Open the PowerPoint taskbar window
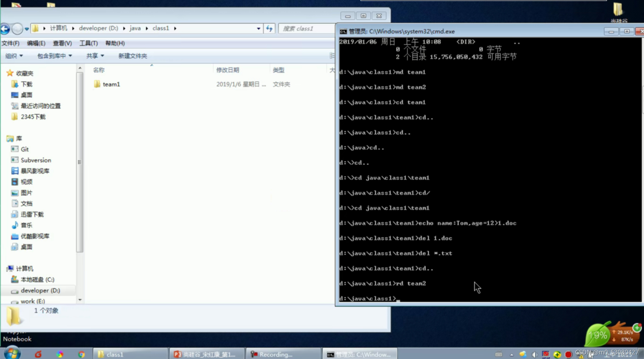Screen dimensions: 644x359 206,354
